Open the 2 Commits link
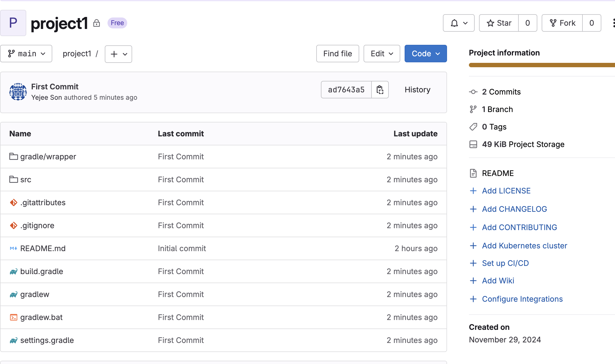The height and width of the screenshot is (364, 615). 501,92
